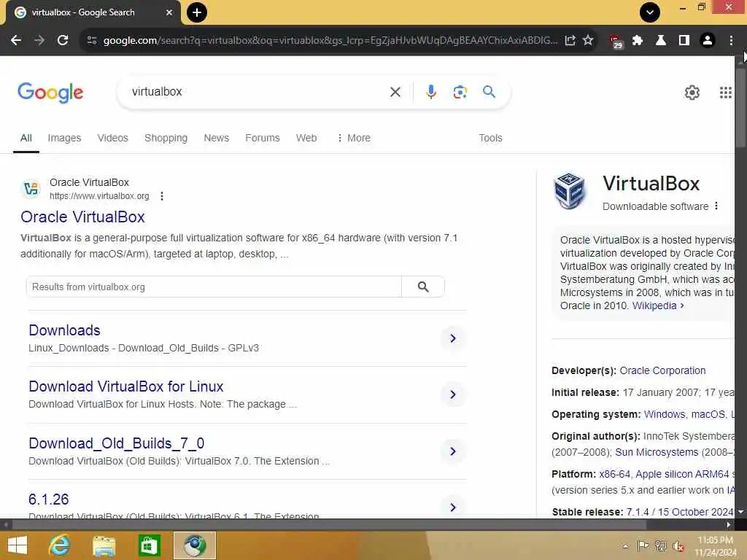The width and height of the screenshot is (747, 560).
Task: Go back to the previous page
Action: (16, 41)
